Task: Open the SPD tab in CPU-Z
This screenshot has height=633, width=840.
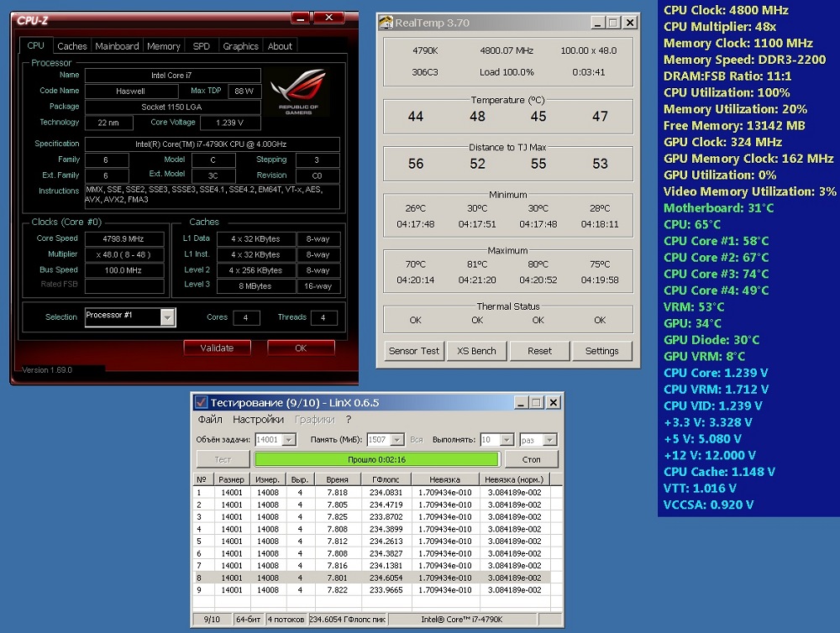Action: (x=202, y=46)
